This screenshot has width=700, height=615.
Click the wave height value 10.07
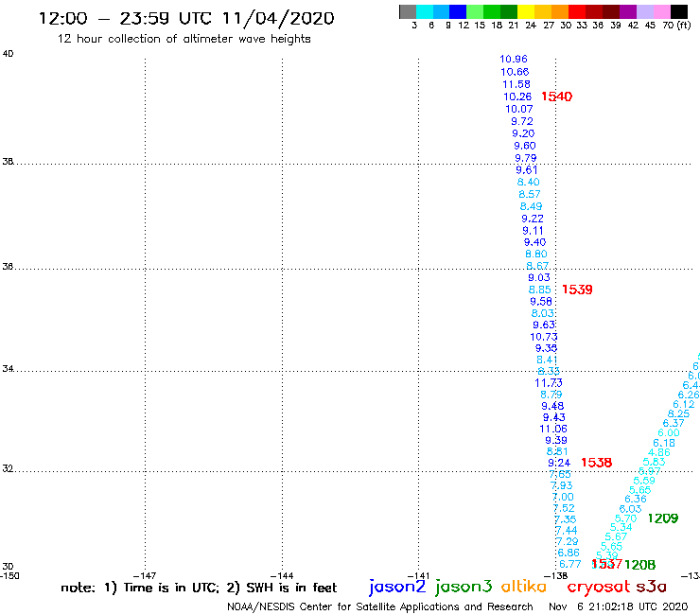click(x=518, y=109)
